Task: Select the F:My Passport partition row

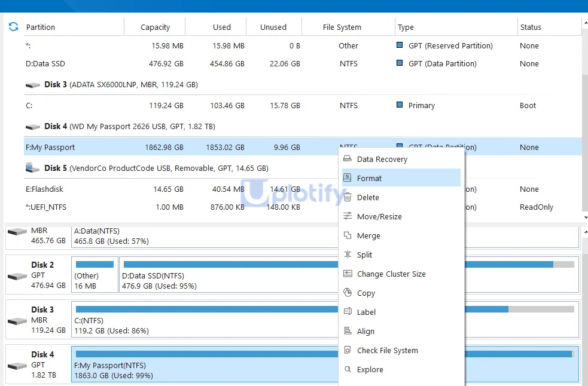Action: [x=303, y=147]
